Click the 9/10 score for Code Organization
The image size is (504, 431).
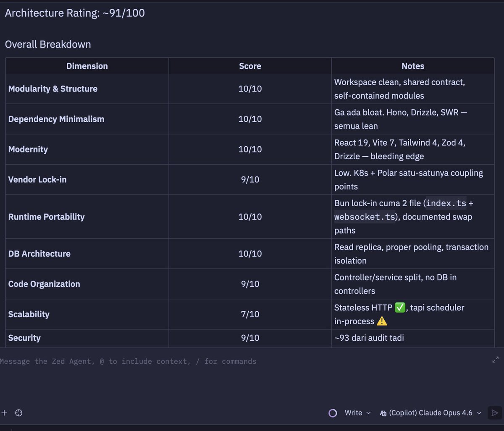pyautogui.click(x=250, y=284)
